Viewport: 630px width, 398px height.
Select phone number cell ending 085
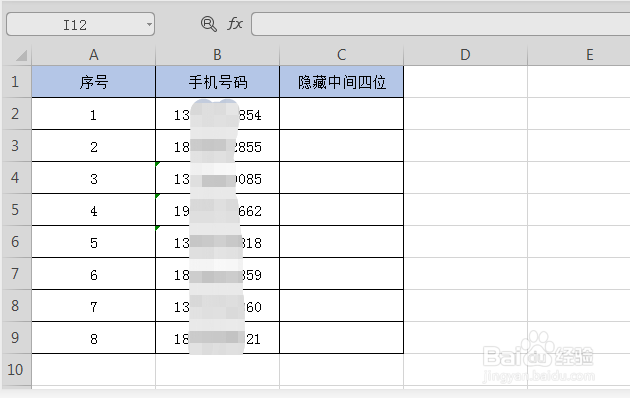click(x=217, y=178)
